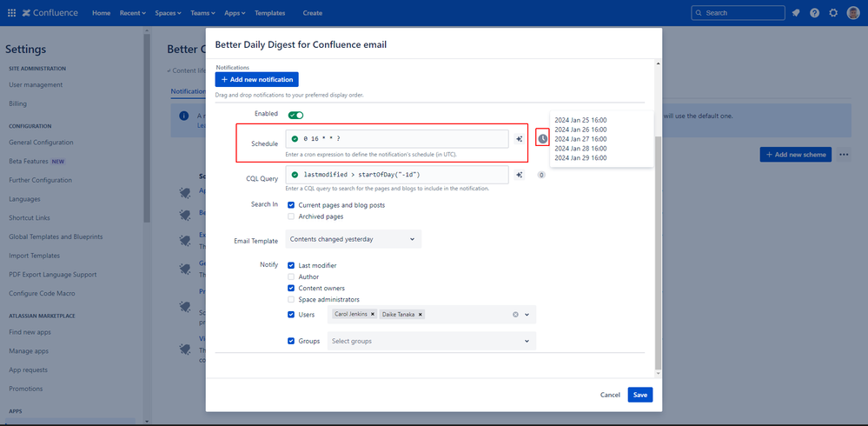
Task: Remove Carol Jenkins from Users field
Action: [x=373, y=314]
